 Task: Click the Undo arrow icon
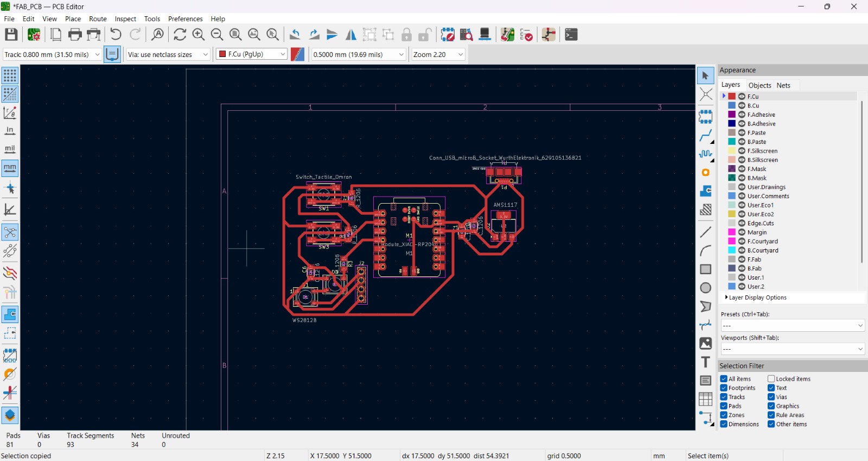click(116, 35)
